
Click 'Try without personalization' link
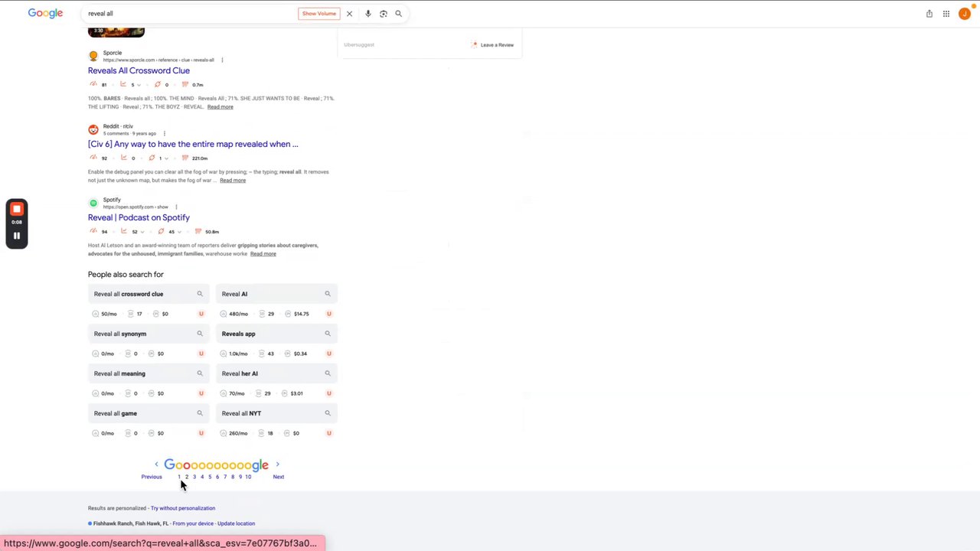pos(183,508)
